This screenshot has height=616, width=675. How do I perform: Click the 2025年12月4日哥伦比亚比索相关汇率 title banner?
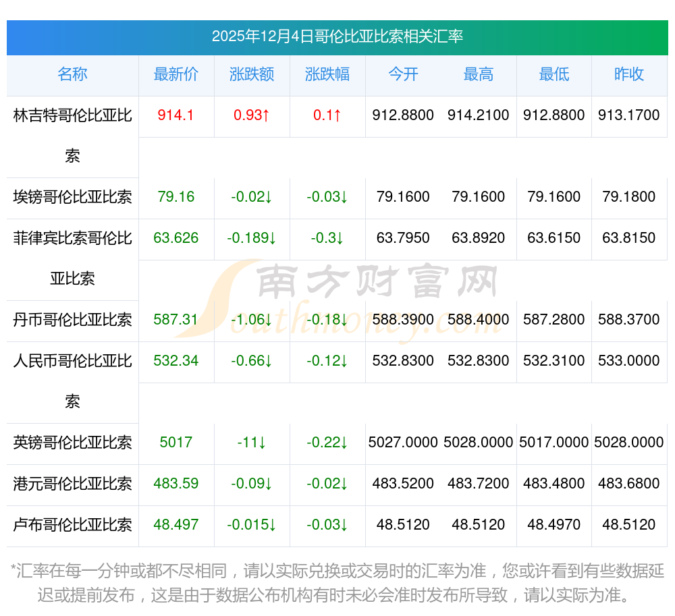(x=337, y=36)
